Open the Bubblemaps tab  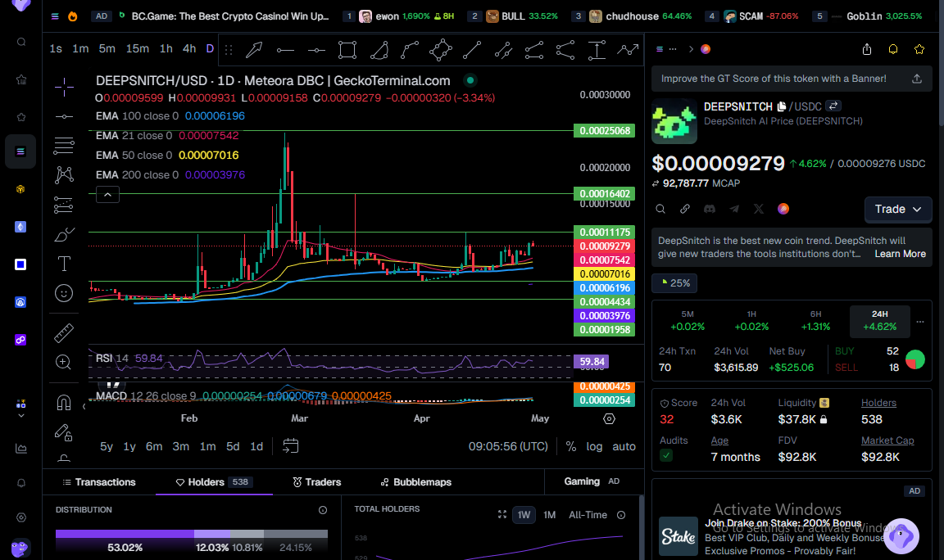(415, 482)
